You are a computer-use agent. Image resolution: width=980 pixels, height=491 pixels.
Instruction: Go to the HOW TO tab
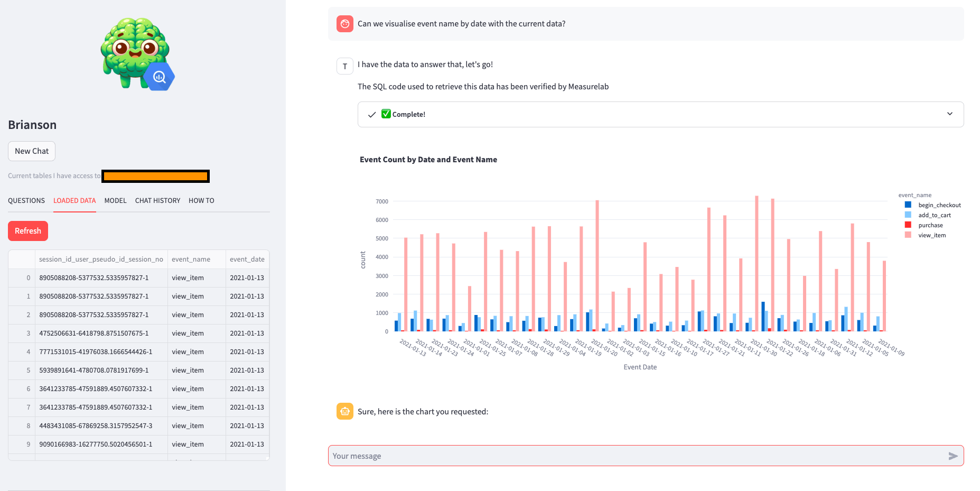click(x=201, y=201)
